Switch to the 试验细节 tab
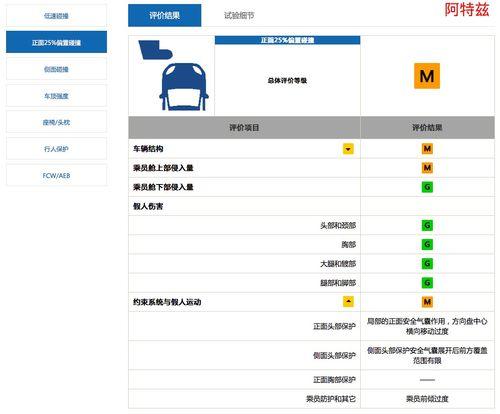Image resolution: width=500 pixels, height=414 pixels. tap(239, 15)
